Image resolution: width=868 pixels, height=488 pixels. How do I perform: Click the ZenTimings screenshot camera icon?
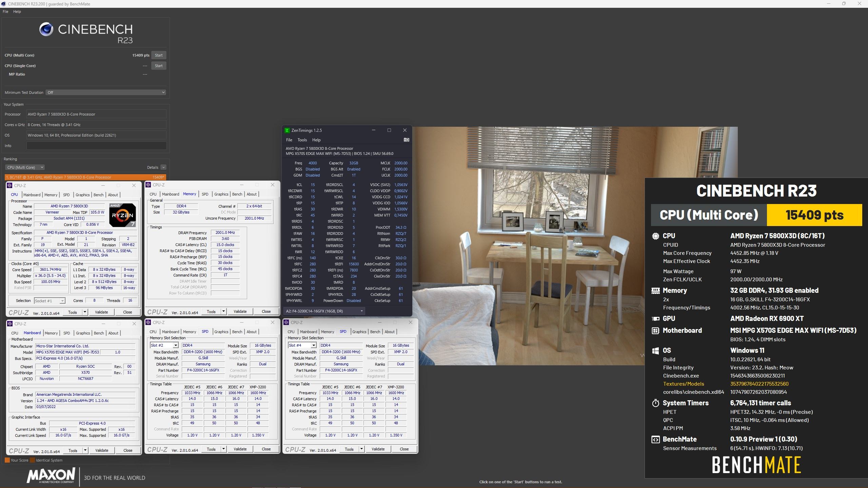point(406,140)
